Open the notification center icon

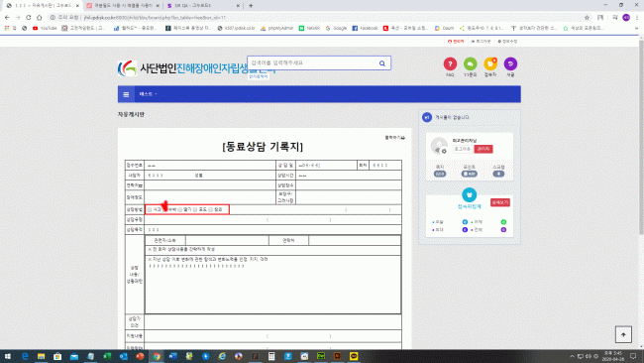(x=634, y=356)
